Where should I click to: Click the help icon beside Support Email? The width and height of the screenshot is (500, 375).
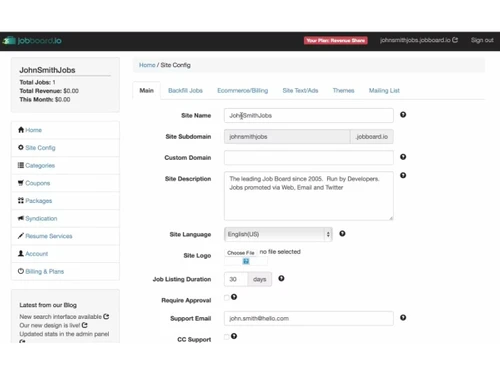click(403, 318)
